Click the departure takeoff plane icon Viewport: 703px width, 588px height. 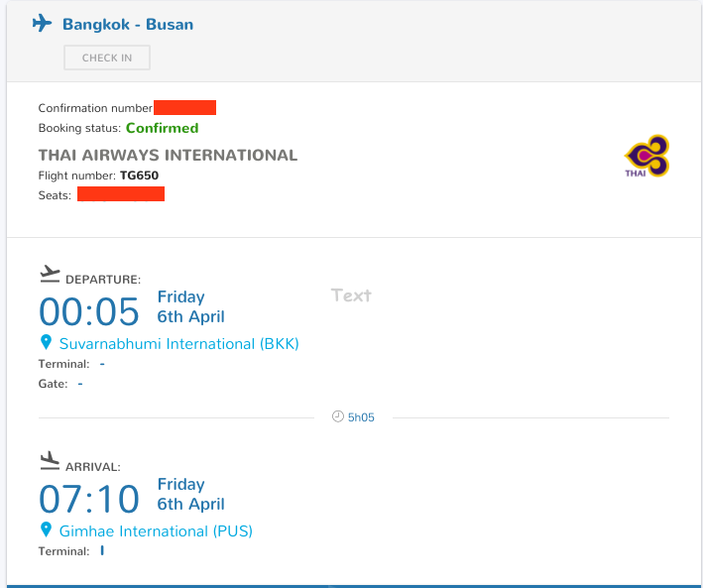click(50, 273)
